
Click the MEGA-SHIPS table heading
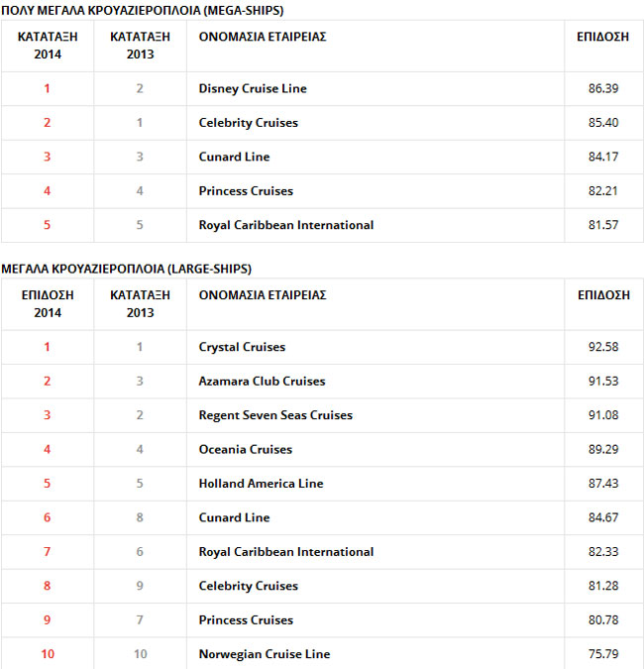click(x=144, y=10)
